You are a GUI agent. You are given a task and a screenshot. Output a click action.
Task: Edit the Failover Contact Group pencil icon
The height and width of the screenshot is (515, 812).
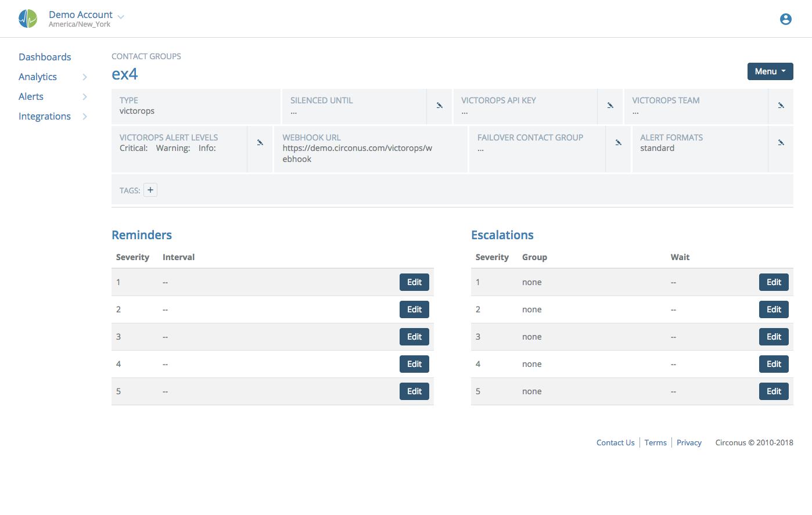(x=619, y=143)
